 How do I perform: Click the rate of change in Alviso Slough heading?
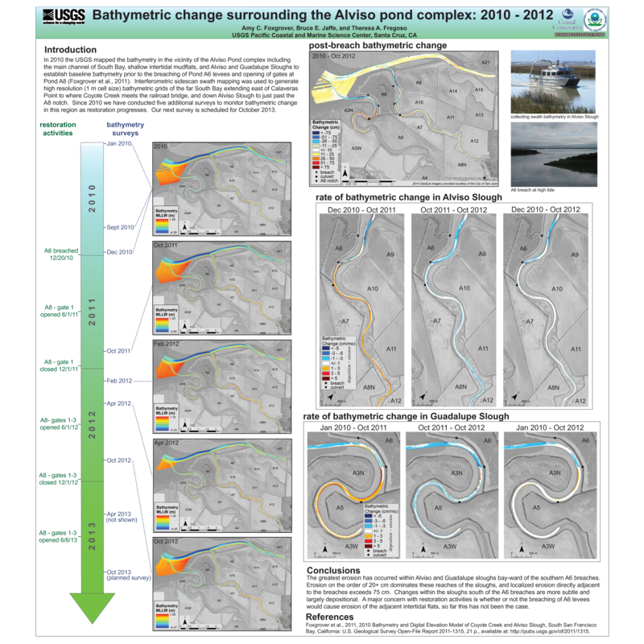click(409, 197)
